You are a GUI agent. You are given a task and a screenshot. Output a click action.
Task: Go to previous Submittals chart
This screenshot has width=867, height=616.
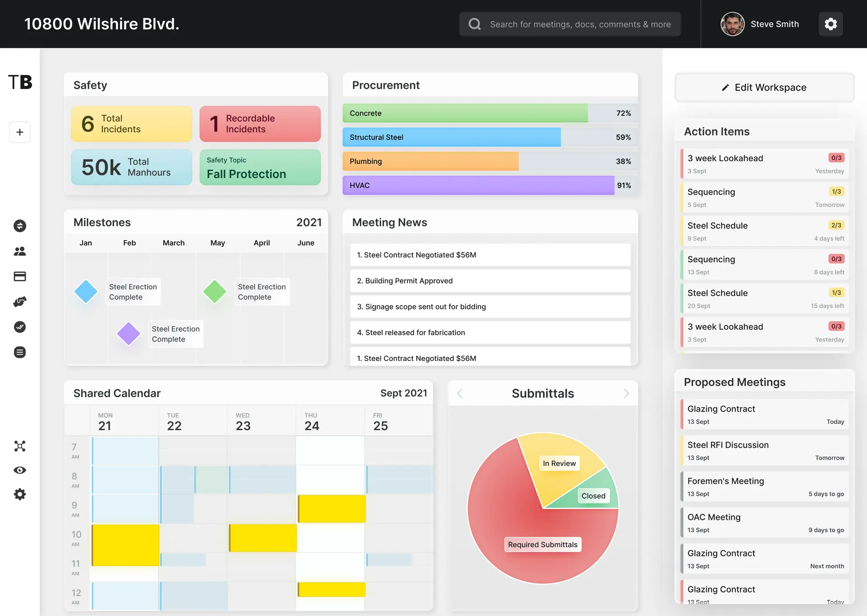[x=460, y=394]
